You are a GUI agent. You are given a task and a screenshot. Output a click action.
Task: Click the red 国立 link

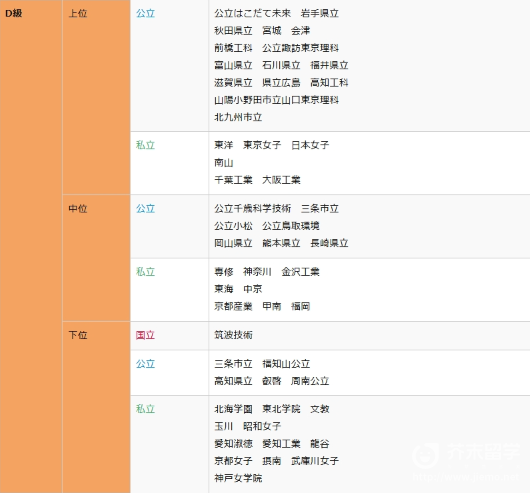145,335
